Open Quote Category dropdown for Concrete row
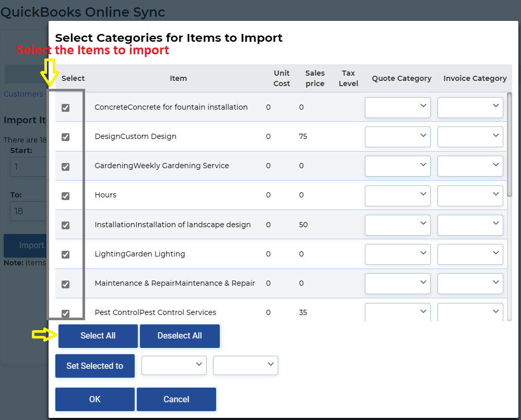 pyautogui.click(x=397, y=108)
